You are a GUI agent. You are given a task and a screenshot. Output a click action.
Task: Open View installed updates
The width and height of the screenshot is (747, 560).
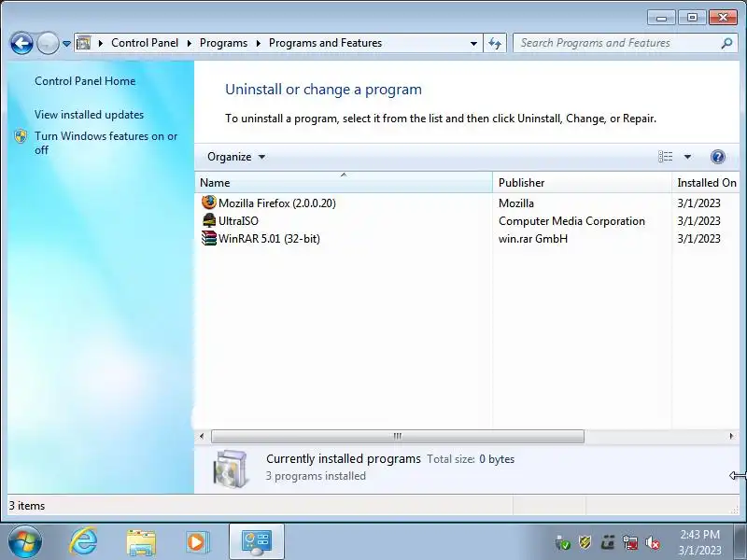pos(89,115)
